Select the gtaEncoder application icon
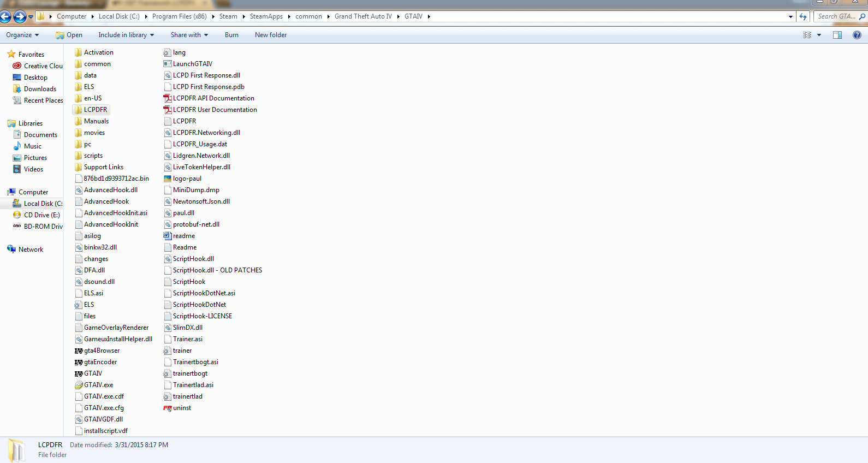Viewport: 868px width, 463px height. tap(79, 362)
